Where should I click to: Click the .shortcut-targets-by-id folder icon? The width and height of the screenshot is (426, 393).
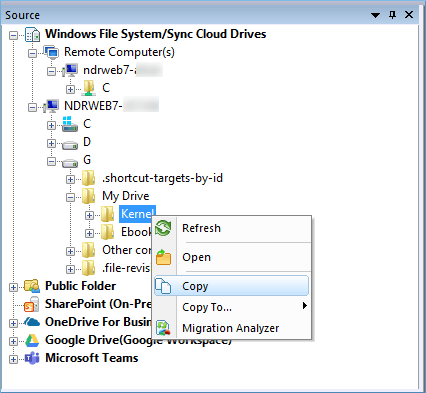89,178
